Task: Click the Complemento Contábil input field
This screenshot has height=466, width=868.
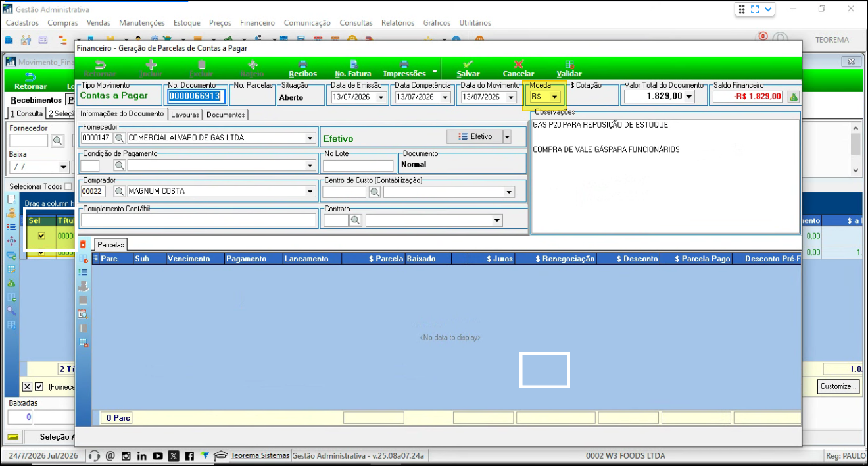Action: (199, 220)
